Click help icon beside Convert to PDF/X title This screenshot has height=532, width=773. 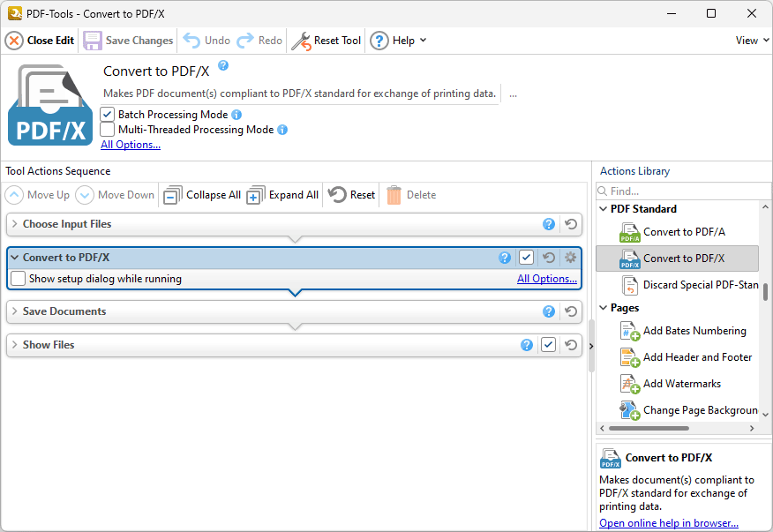(x=223, y=65)
